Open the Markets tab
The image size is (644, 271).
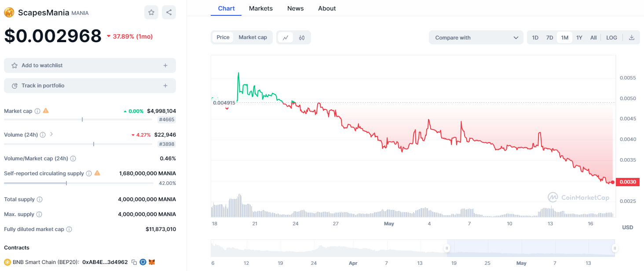(260, 8)
